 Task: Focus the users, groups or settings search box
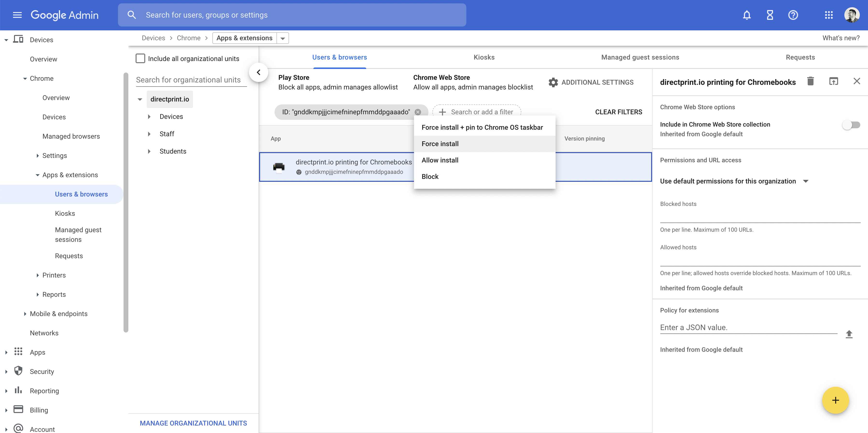292,15
